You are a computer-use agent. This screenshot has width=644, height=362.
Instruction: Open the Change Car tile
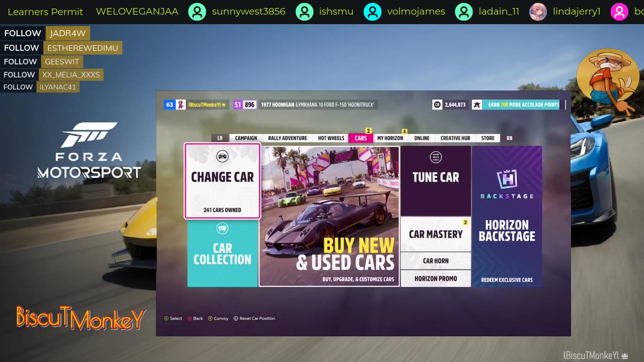222,181
